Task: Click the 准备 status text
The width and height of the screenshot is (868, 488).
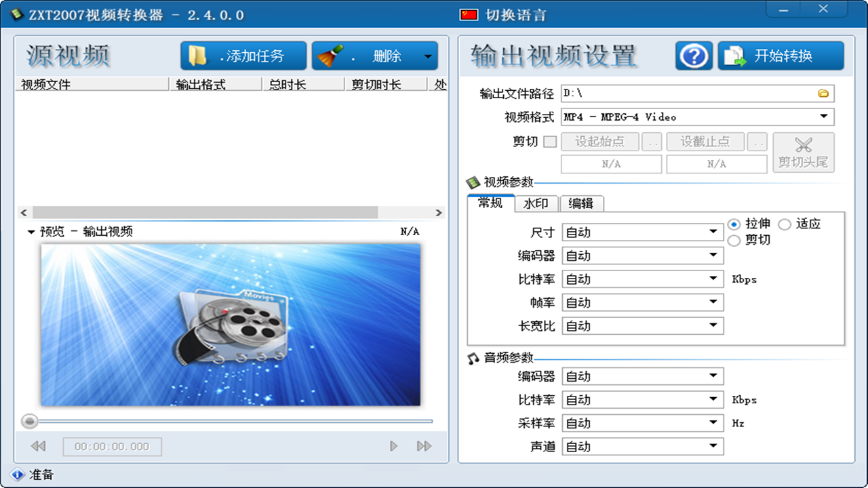Action: [x=41, y=475]
